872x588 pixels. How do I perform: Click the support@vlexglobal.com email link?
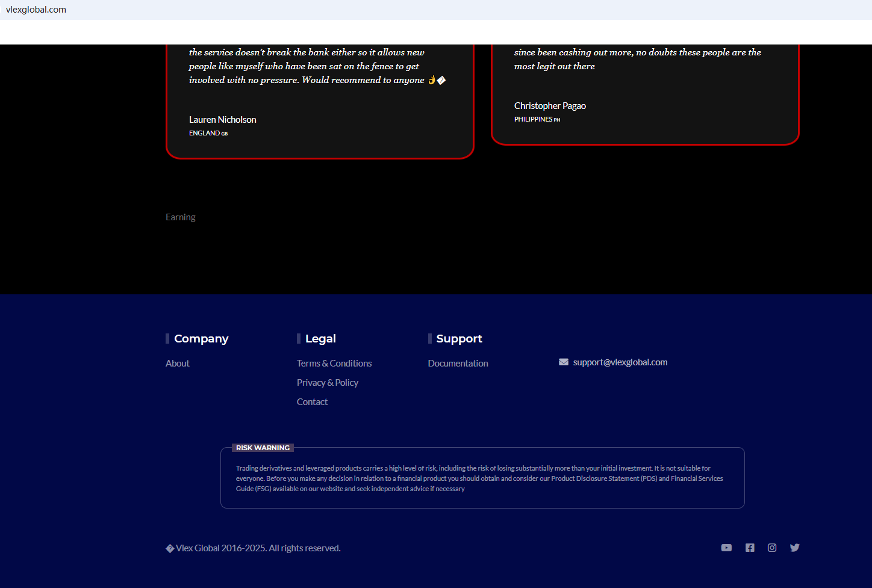(x=620, y=362)
